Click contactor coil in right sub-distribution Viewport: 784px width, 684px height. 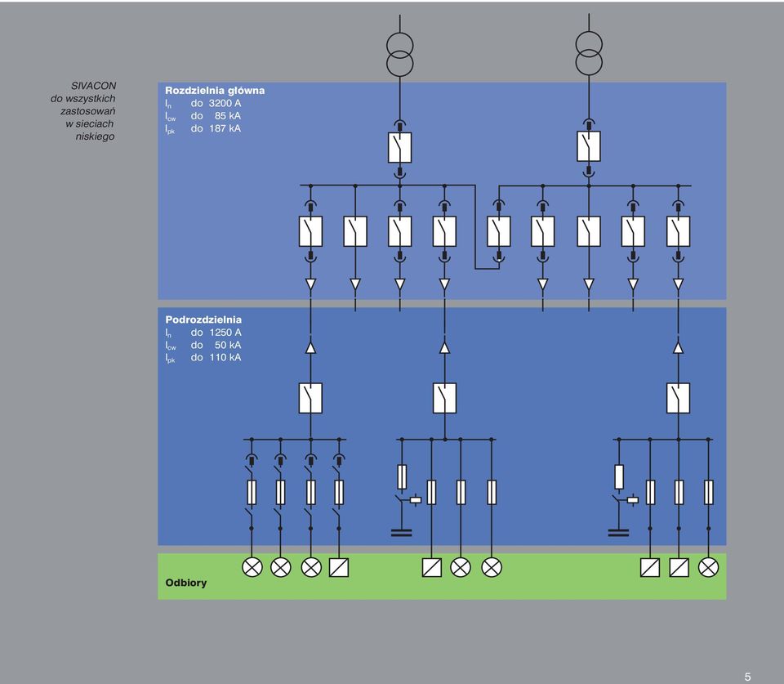click(632, 499)
